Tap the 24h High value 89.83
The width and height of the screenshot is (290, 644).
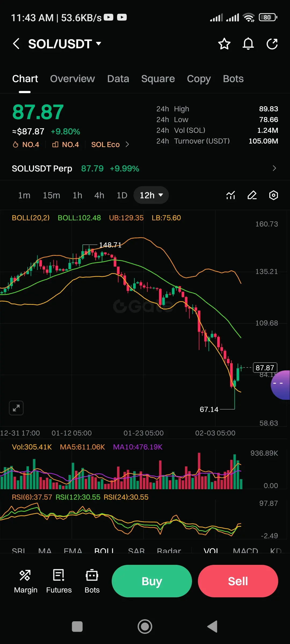(269, 109)
